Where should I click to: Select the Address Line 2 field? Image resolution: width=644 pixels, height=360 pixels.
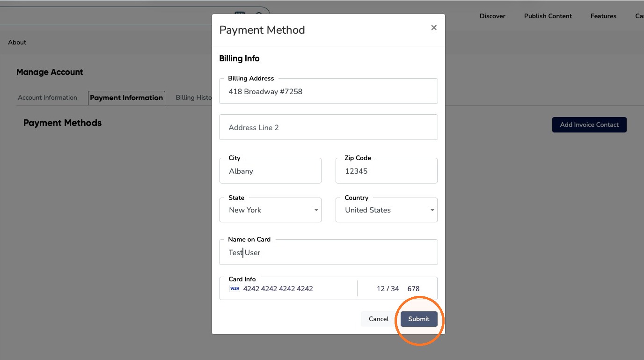click(x=329, y=127)
